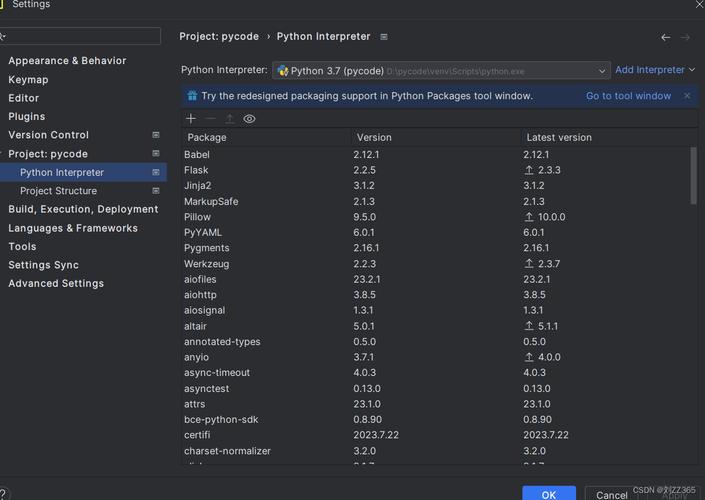Open Tools settings
This screenshot has width=705, height=500.
pyautogui.click(x=22, y=246)
